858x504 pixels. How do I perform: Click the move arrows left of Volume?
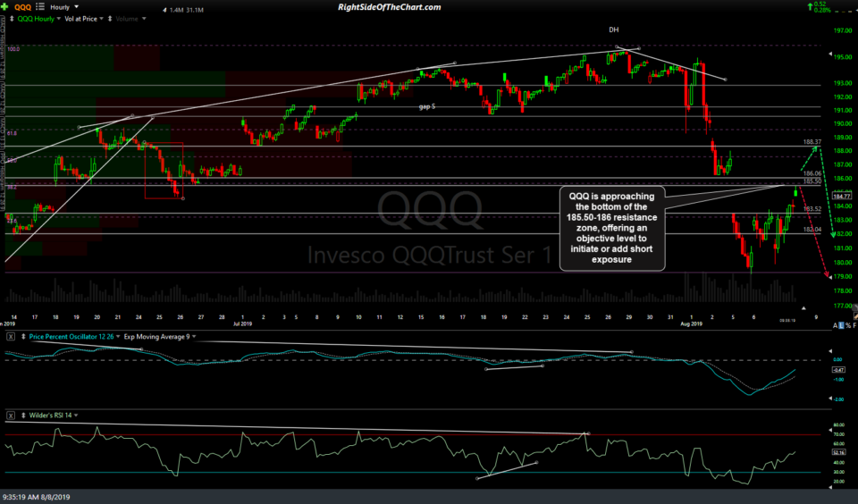pyautogui.click(x=110, y=19)
